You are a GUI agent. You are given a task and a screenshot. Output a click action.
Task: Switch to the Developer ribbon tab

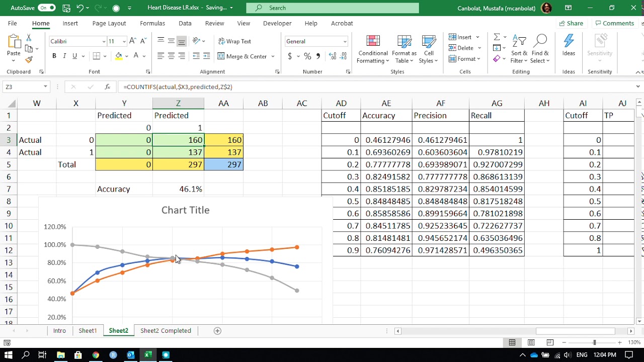[277, 23]
